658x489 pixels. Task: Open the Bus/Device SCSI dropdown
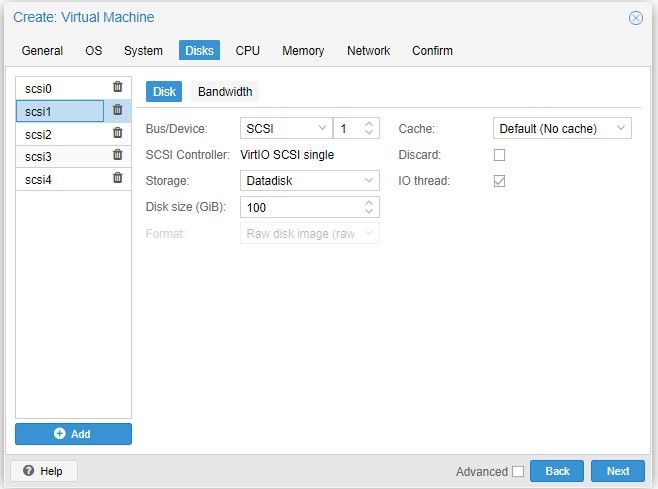[x=322, y=129]
